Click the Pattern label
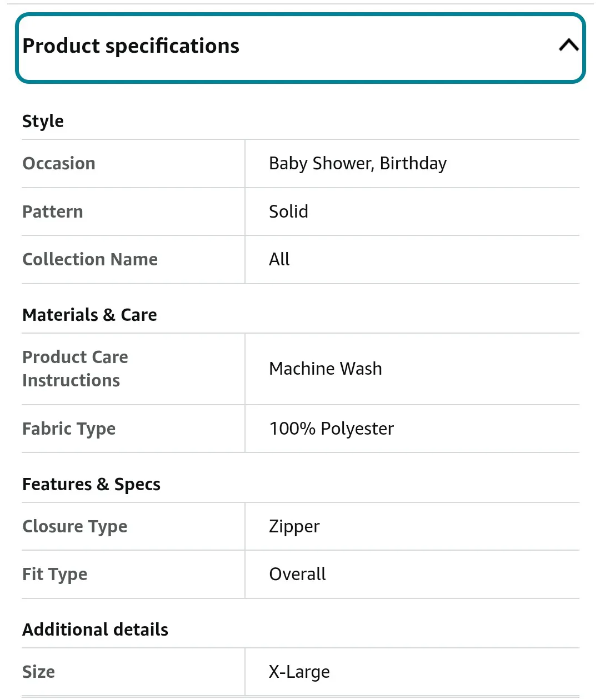 pyautogui.click(x=53, y=211)
